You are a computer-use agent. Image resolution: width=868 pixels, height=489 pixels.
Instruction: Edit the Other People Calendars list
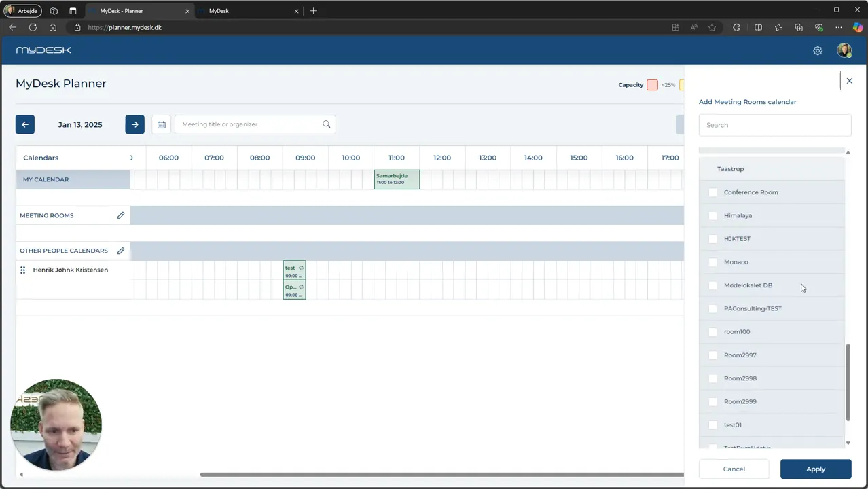(x=121, y=251)
